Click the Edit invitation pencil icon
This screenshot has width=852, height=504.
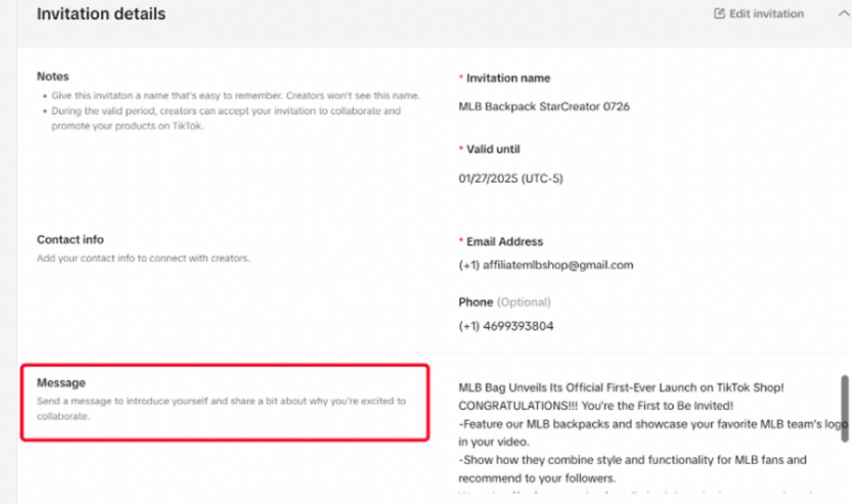point(719,14)
